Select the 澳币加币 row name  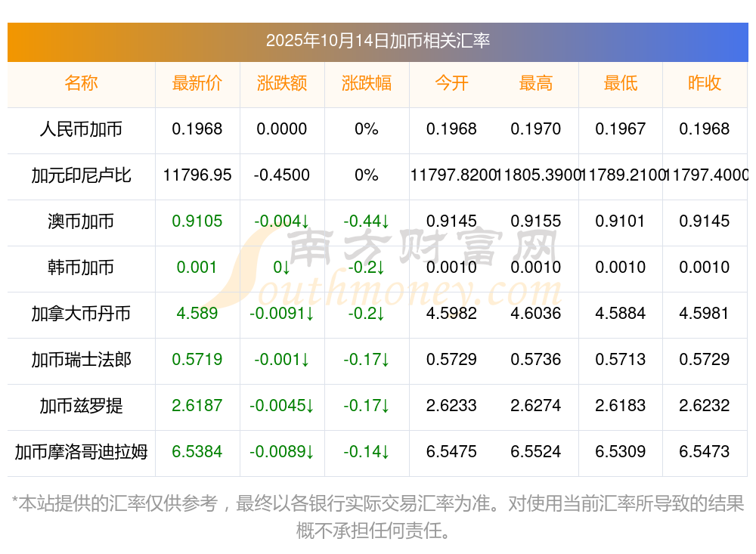pyautogui.click(x=81, y=221)
